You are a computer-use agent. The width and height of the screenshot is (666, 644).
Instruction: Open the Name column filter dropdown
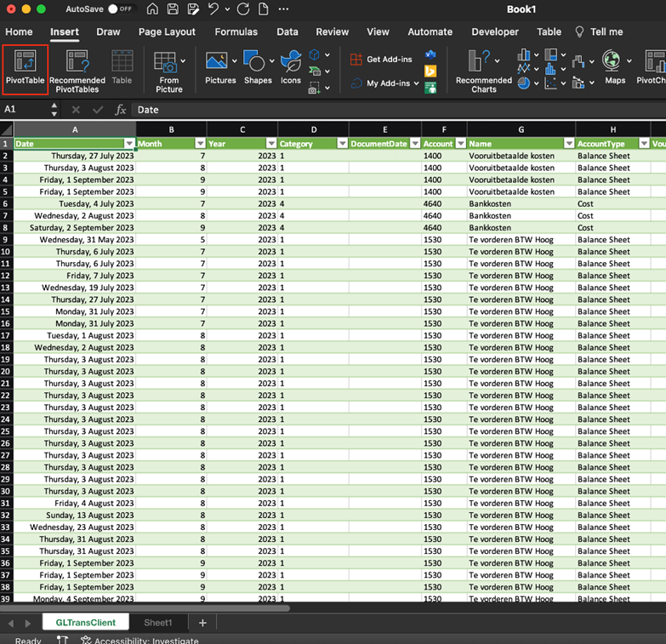tap(569, 144)
